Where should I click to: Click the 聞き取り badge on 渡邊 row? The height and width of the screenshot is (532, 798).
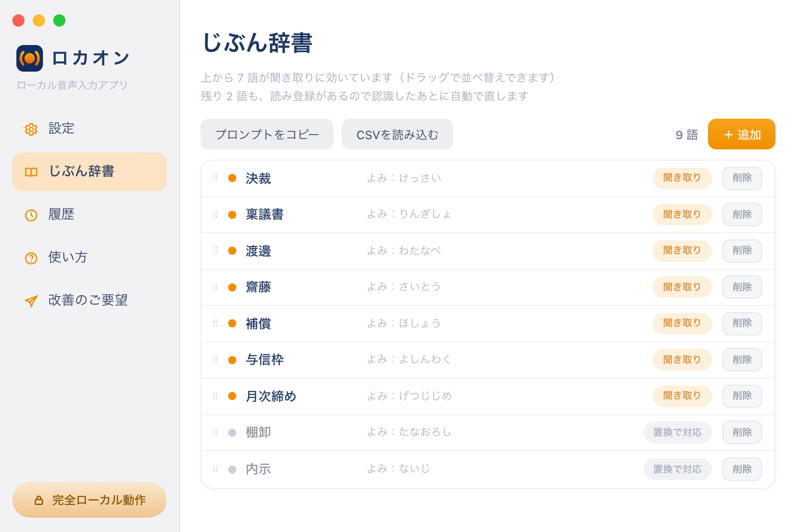pyautogui.click(x=682, y=251)
